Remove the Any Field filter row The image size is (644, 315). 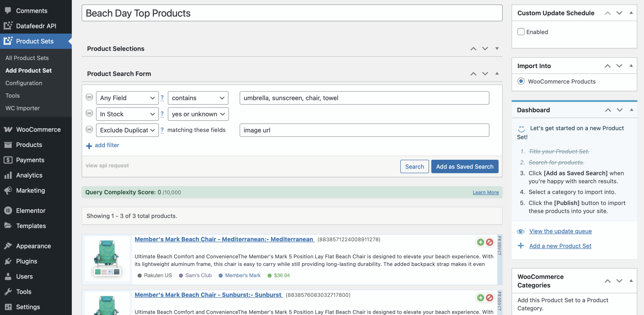89,97
